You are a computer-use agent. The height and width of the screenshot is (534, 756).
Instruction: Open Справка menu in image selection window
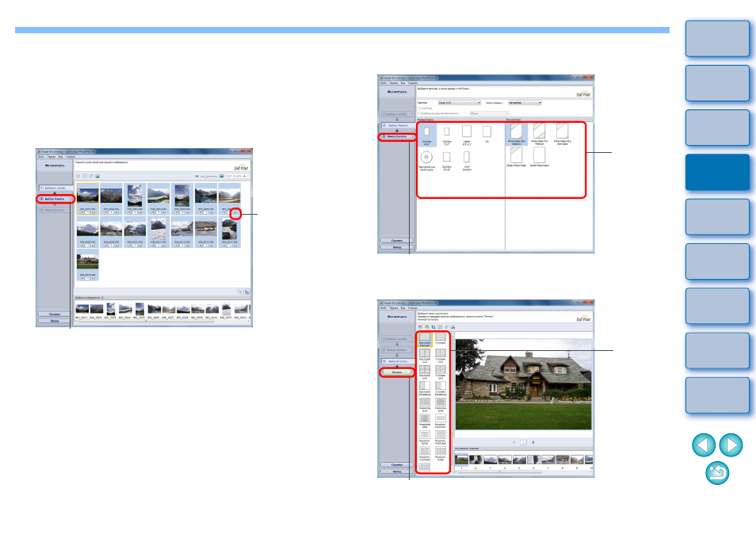(x=71, y=157)
